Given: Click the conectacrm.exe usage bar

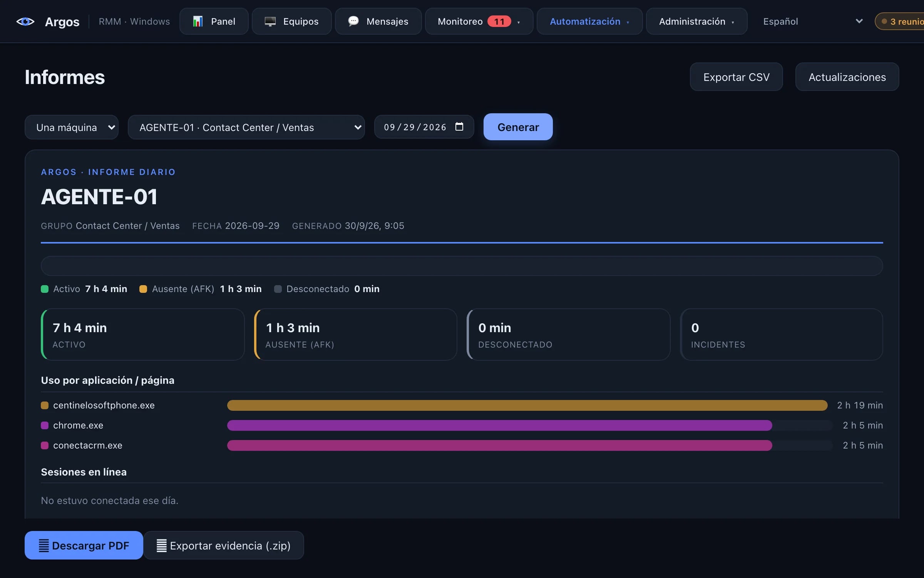Looking at the screenshot, I should click(499, 445).
